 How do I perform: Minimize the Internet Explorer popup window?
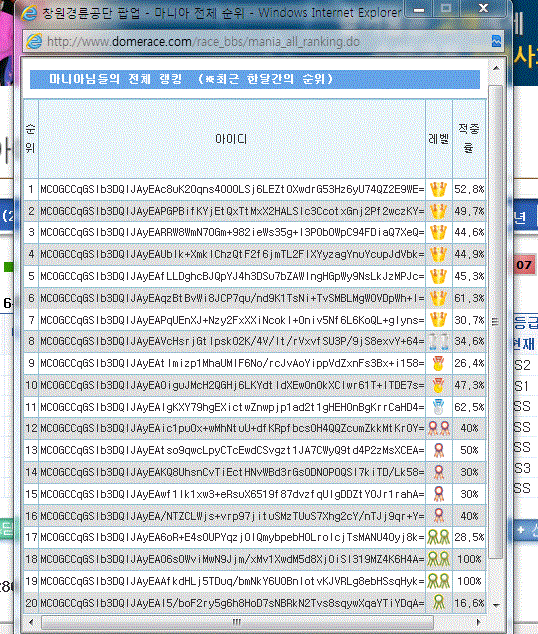coord(419,9)
